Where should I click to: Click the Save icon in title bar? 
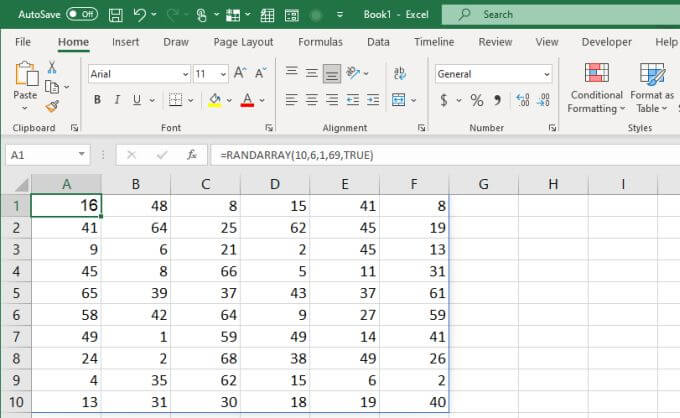point(115,15)
